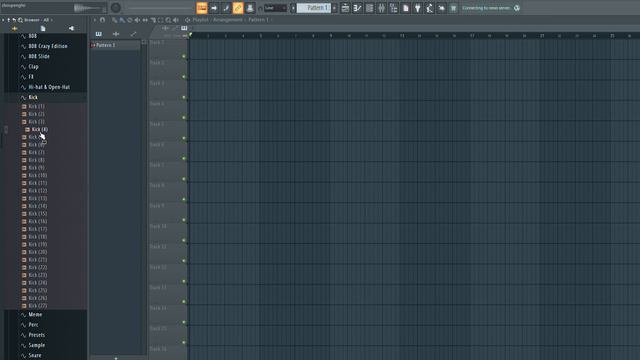This screenshot has height=360, width=640.
Task: Toggle typing keyboard to piano icon
Action: (202, 8)
